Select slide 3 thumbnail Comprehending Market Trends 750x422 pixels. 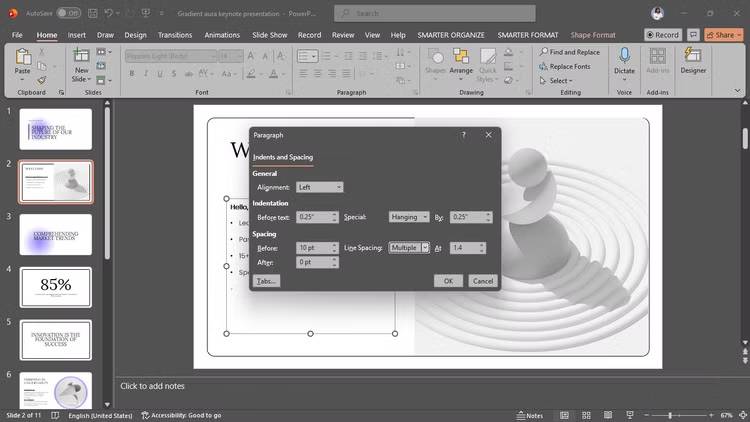(x=55, y=234)
